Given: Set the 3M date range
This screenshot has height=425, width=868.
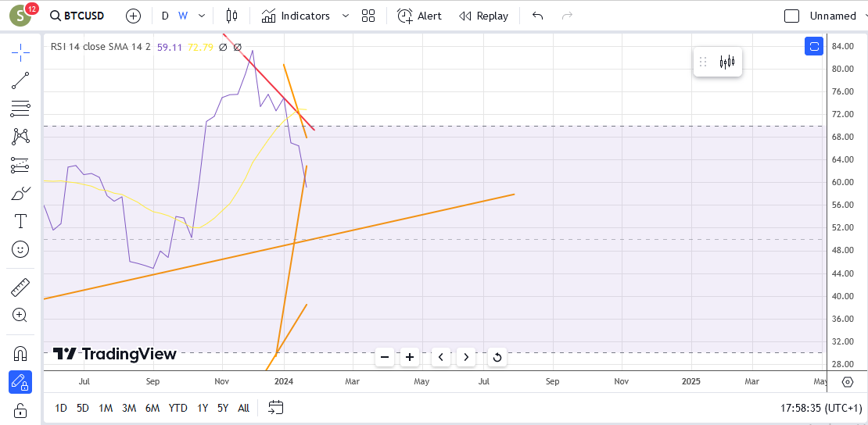Looking at the screenshot, I should click(129, 409).
